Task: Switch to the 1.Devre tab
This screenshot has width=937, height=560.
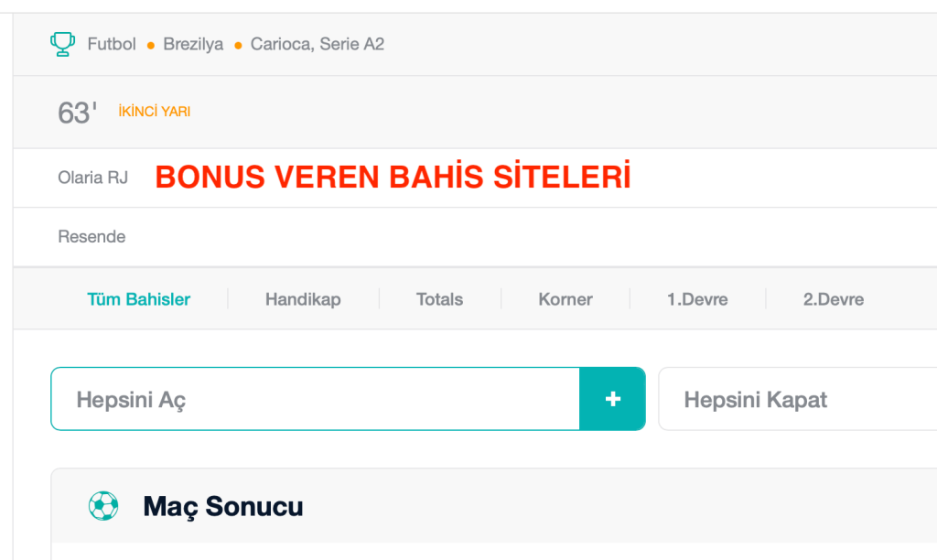Action: point(697,299)
